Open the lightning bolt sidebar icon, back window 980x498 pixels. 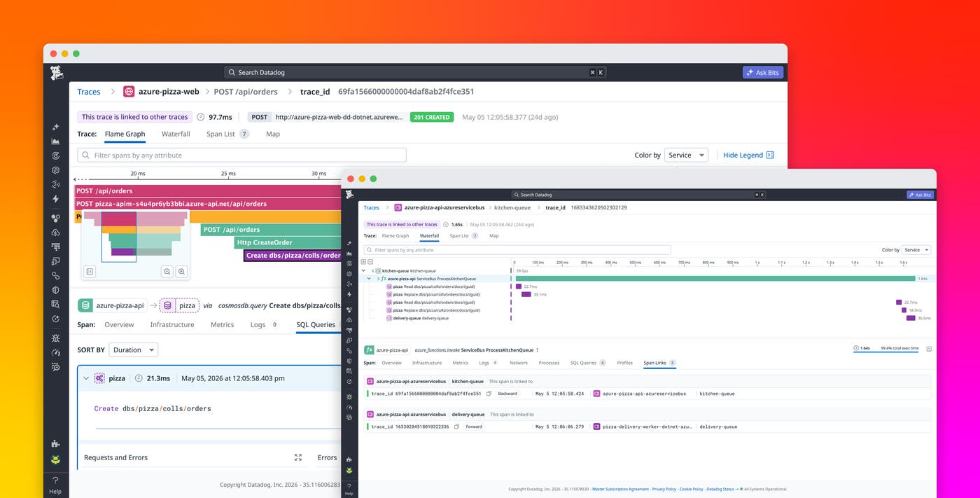(55, 199)
